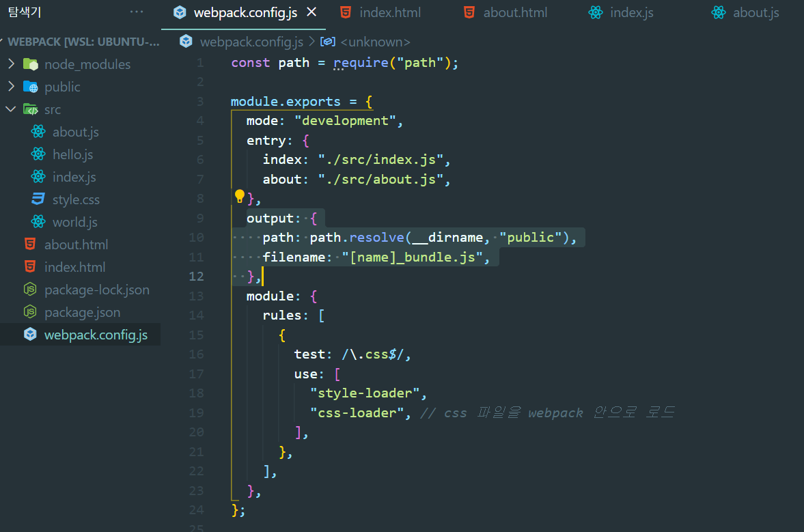Click HTML5 icon beside index.html in tree
The height and width of the screenshot is (532, 804).
coord(30,267)
